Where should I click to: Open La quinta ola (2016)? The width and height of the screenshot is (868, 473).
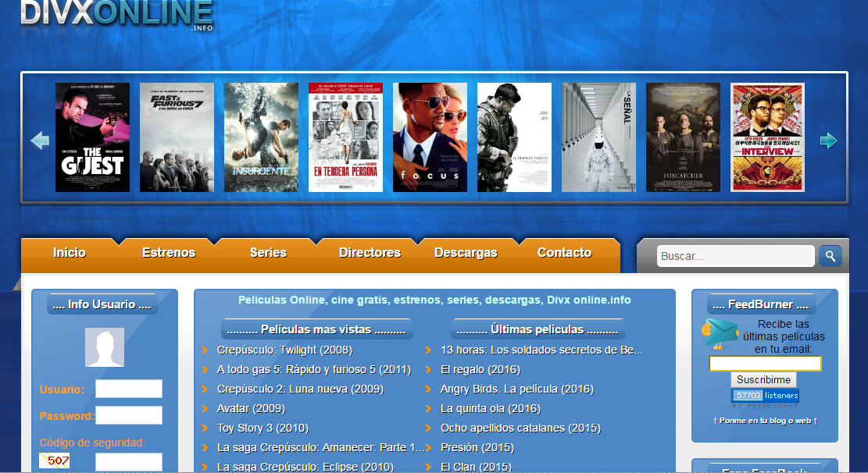491,409
